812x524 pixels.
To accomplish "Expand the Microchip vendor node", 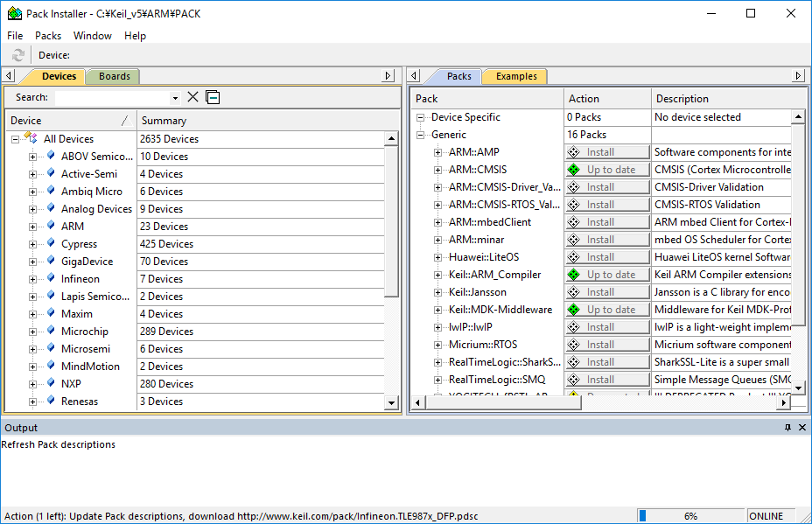I will [32, 332].
